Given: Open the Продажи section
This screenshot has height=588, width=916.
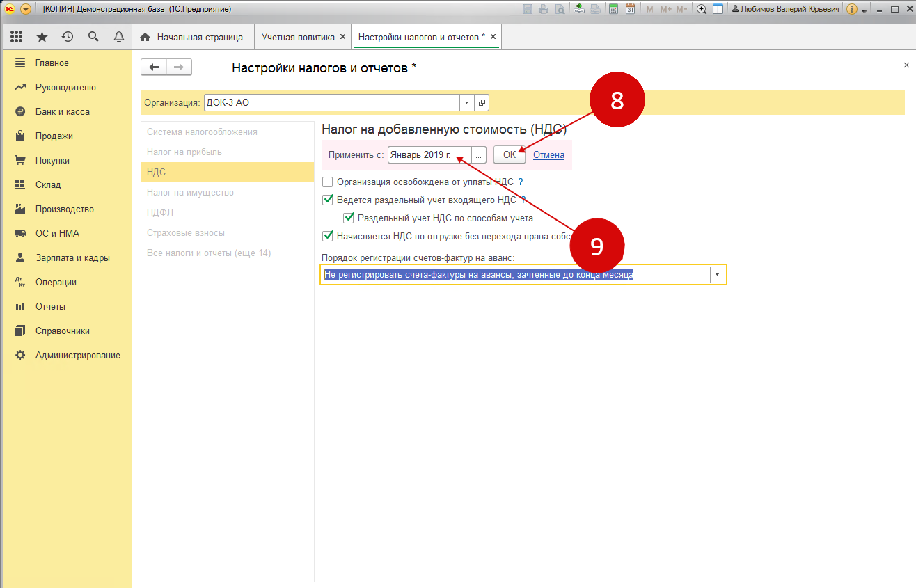Looking at the screenshot, I should click(x=66, y=136).
